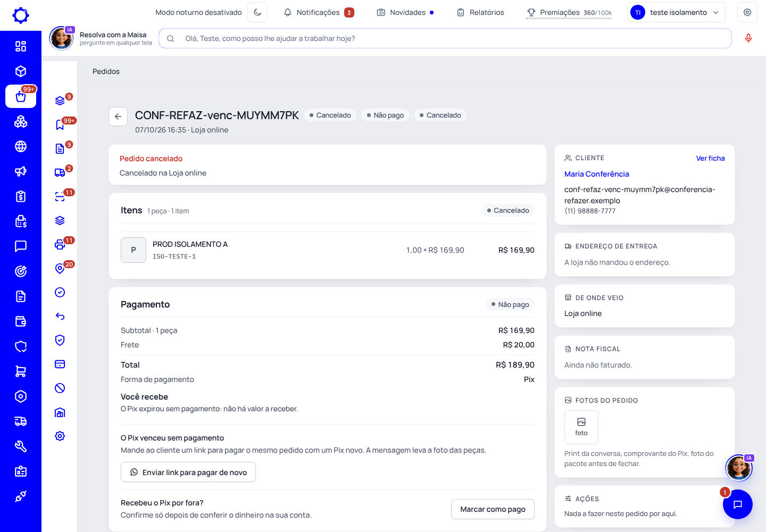Toggle night mode with the moon button
This screenshot has height=532, width=766.
(x=257, y=12)
